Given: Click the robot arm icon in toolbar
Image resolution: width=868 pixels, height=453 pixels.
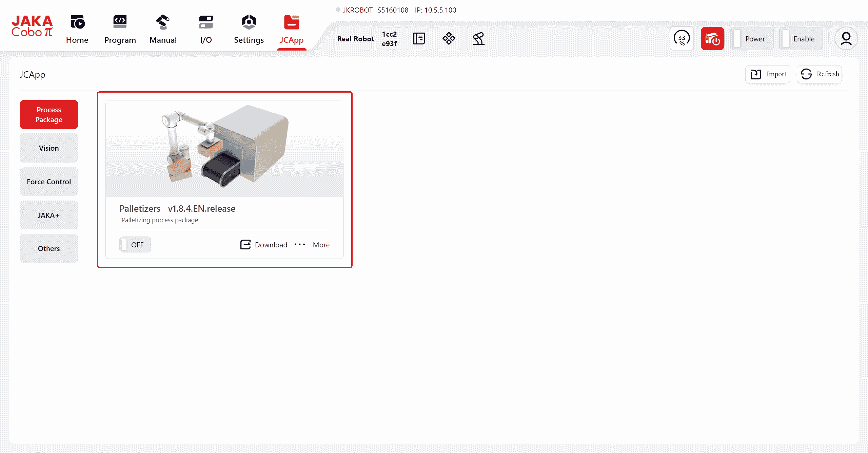Looking at the screenshot, I should [x=478, y=39].
